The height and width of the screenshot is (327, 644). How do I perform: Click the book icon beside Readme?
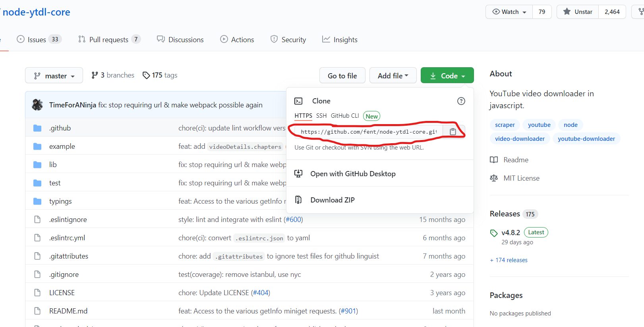click(494, 160)
